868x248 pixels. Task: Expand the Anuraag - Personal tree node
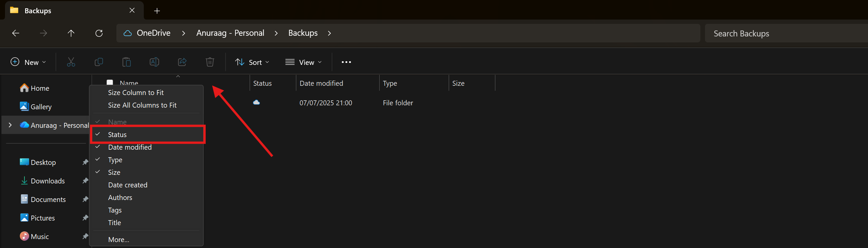click(10, 125)
